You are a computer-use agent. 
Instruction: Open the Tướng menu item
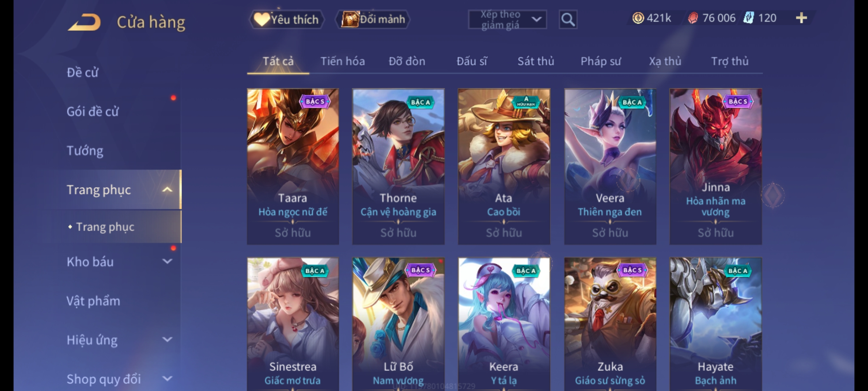pos(85,150)
